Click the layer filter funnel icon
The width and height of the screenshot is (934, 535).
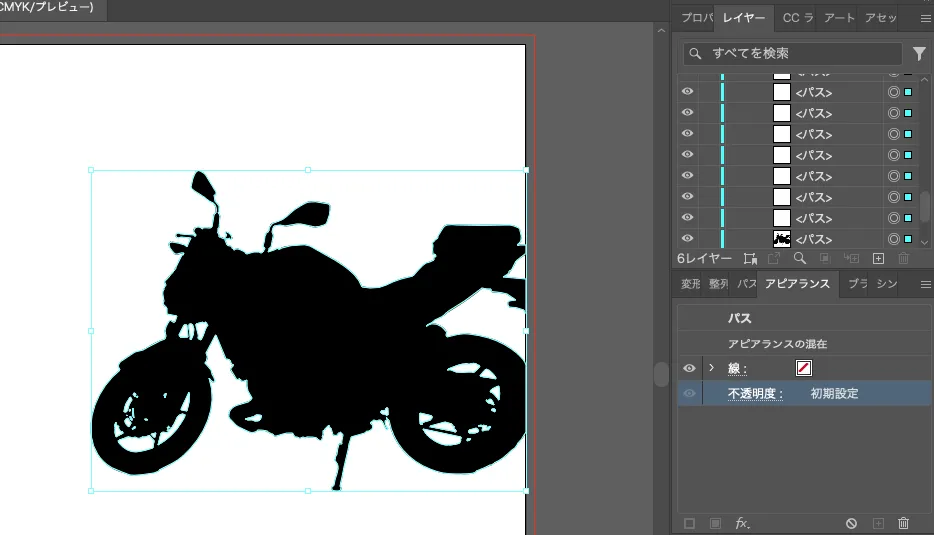click(919, 54)
